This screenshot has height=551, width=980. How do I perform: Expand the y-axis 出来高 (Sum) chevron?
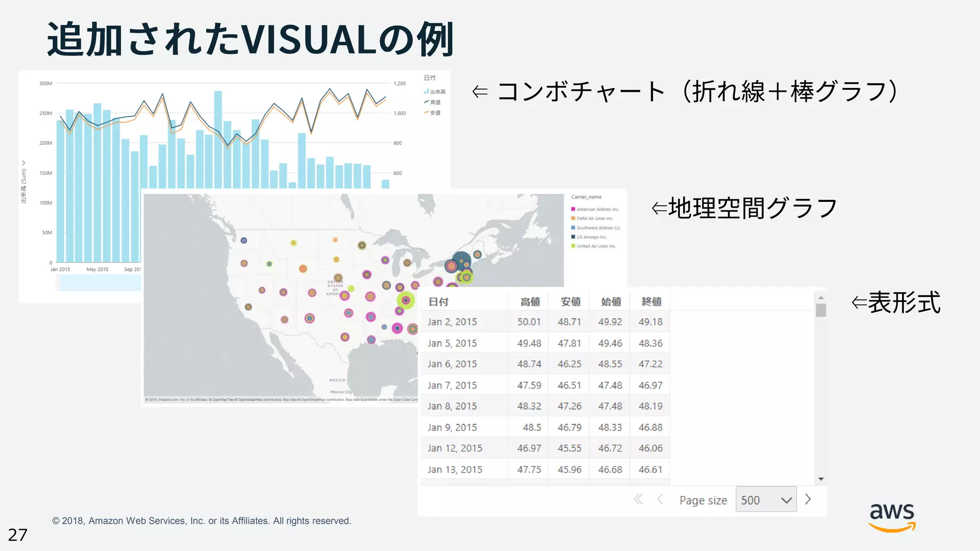click(x=23, y=163)
